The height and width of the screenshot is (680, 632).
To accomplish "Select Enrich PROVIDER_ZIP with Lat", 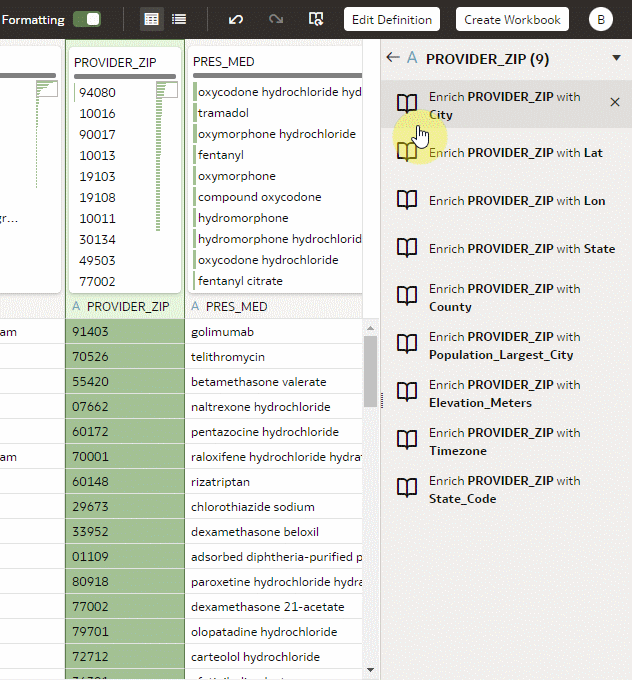I will click(x=506, y=153).
